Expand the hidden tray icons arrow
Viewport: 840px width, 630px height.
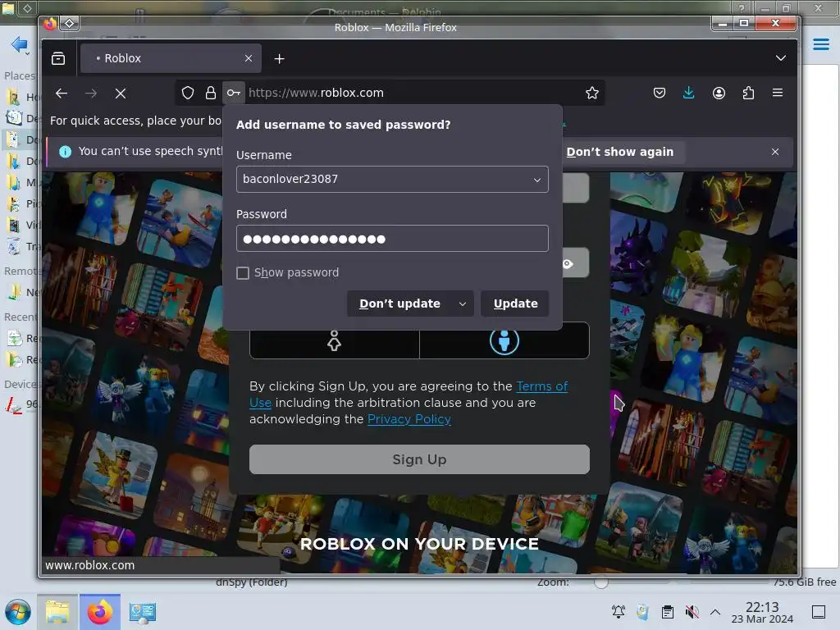(715, 611)
